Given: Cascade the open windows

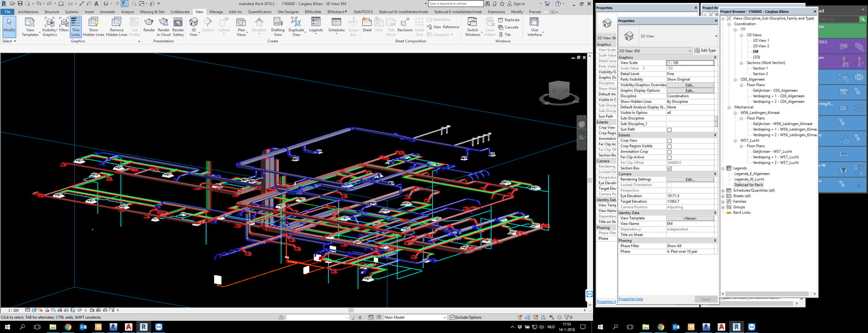Looking at the screenshot, I should point(508,27).
